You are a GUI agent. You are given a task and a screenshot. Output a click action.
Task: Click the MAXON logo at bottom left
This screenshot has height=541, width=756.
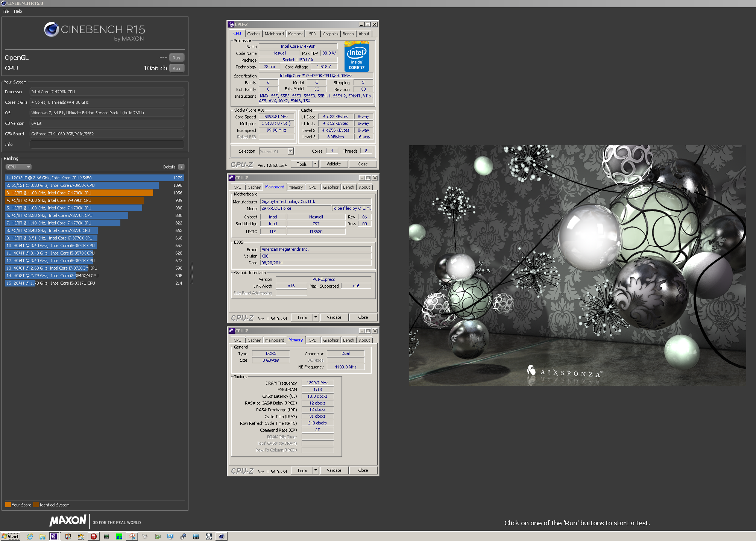click(x=68, y=520)
